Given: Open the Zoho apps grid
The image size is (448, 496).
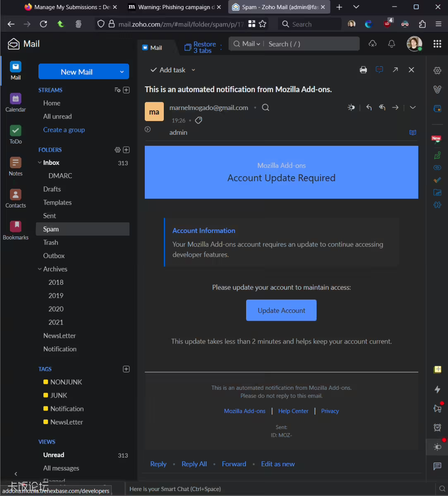Looking at the screenshot, I should click(x=437, y=44).
